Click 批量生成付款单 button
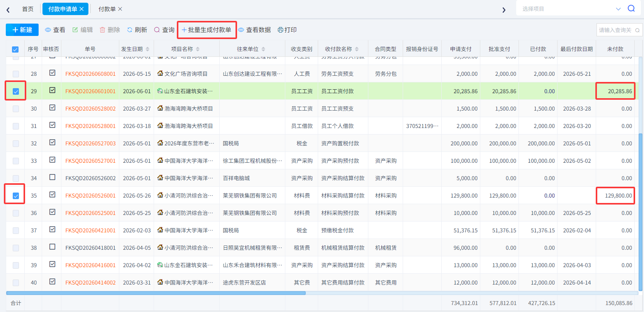Image resolution: width=644 pixels, height=312 pixels. click(x=207, y=30)
